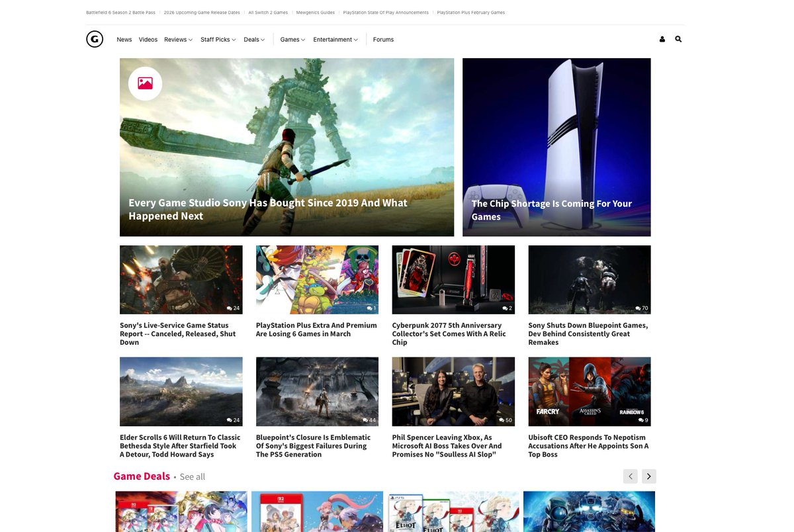This screenshot has width=794, height=532.
Task: Click See all next to Game Deals
Action: (193, 477)
